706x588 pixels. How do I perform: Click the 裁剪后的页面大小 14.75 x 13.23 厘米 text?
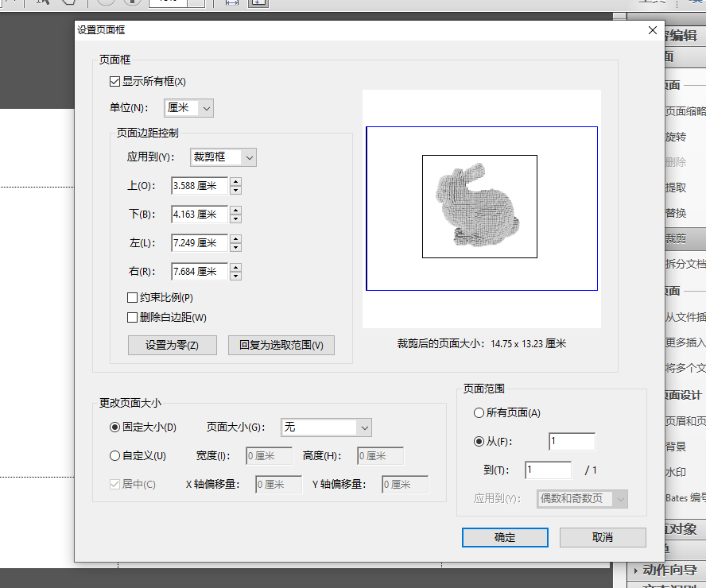(481, 344)
